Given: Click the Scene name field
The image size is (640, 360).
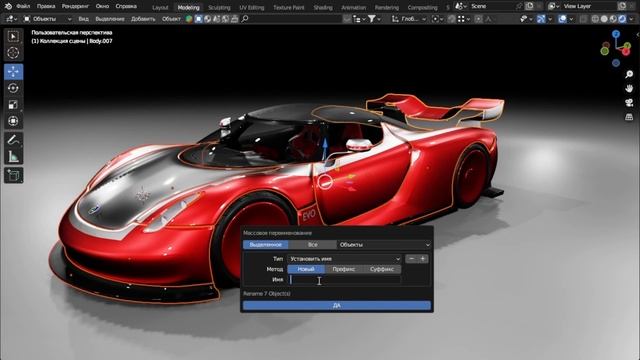Looking at the screenshot, I should 491,6.
